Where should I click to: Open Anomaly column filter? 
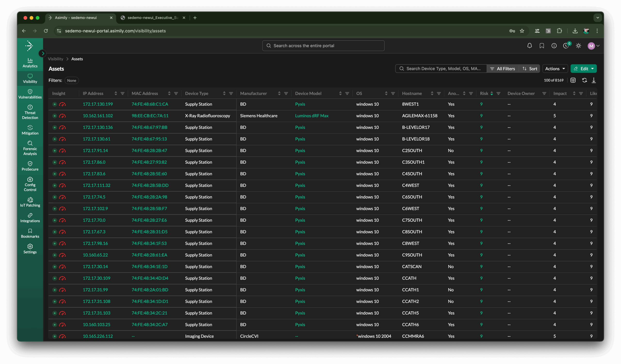point(471,94)
